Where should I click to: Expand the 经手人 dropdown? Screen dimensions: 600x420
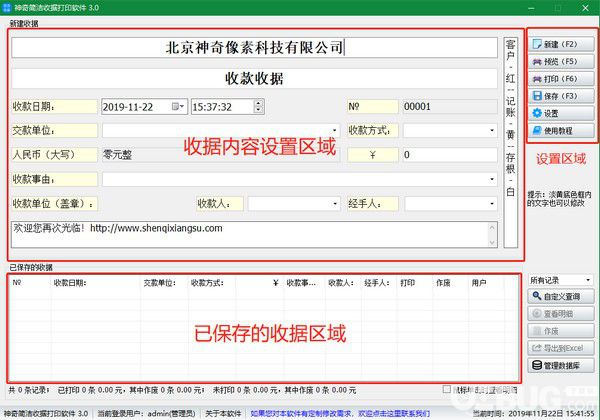pos(492,204)
